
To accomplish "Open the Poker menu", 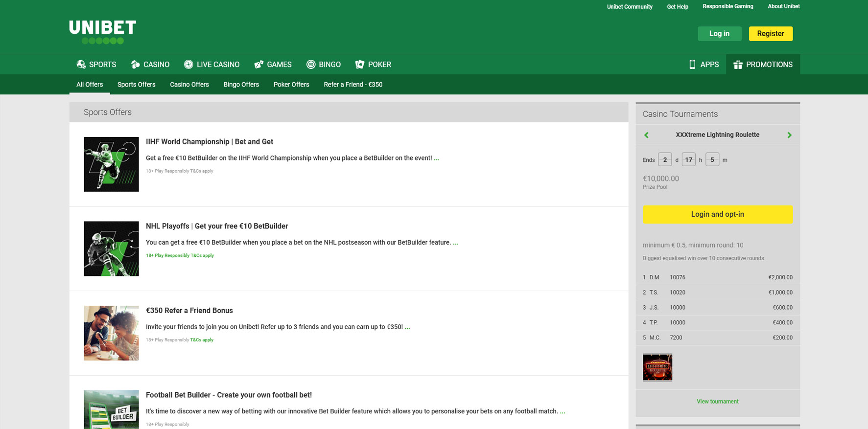I will pos(373,65).
